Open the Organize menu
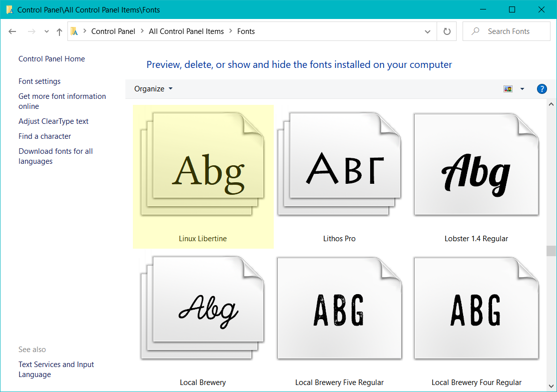This screenshot has height=392, width=557. (x=153, y=89)
